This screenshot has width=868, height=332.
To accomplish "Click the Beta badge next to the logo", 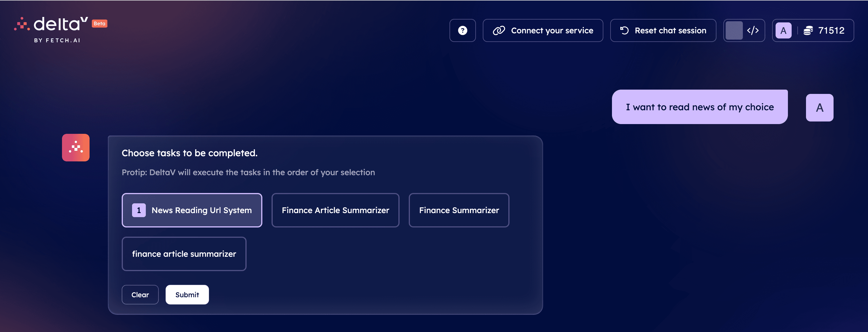I will [99, 23].
